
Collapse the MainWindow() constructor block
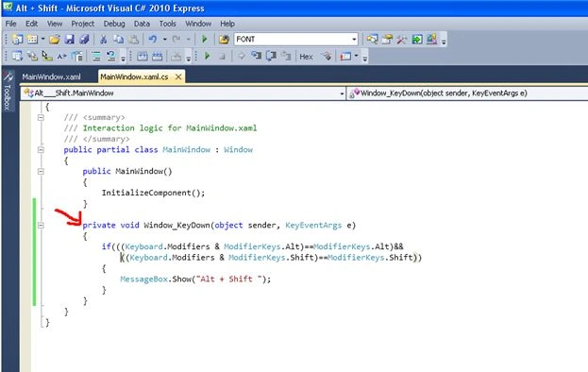(x=41, y=172)
